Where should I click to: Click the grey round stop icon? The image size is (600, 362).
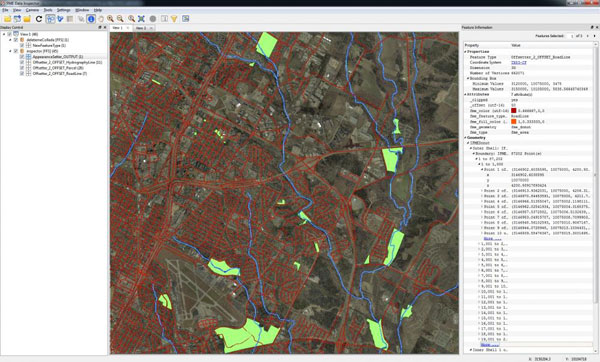(153, 19)
